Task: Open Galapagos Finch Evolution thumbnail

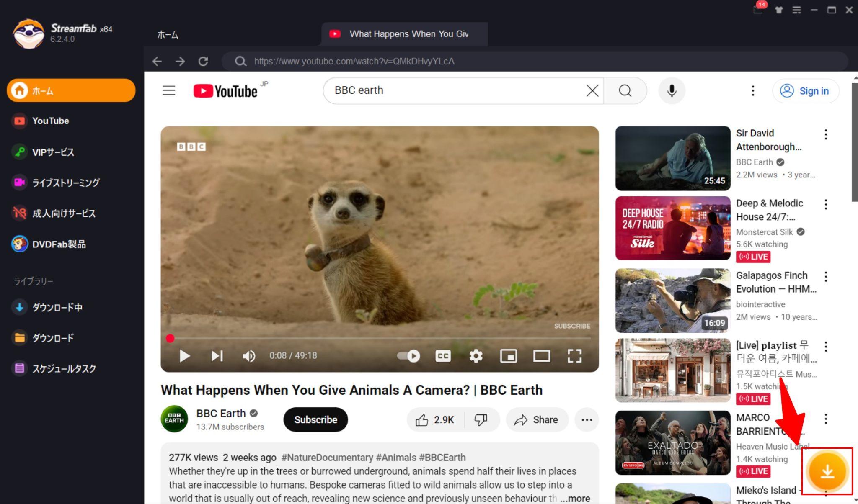Action: [673, 301]
